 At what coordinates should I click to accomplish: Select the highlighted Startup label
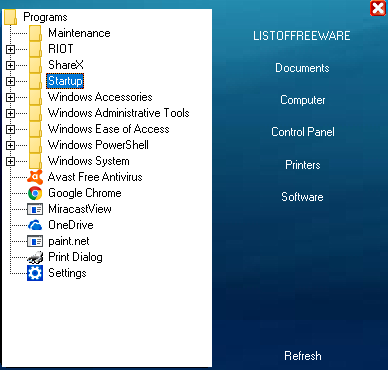click(65, 81)
